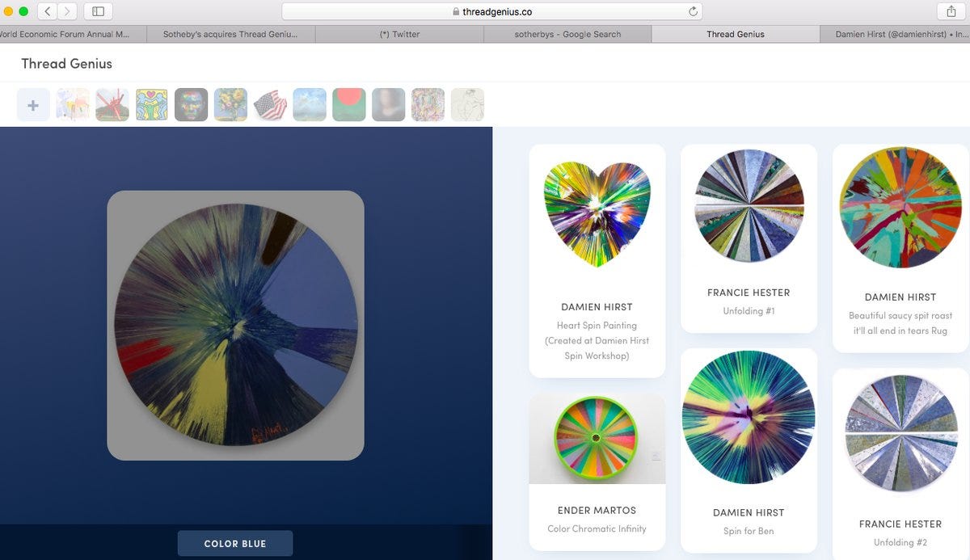Click the 'Unfolding #1' title text
970x560 pixels.
749,311
